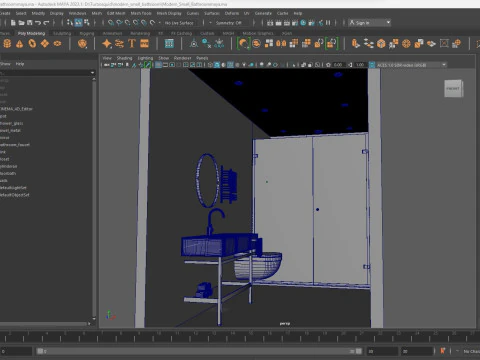The height and width of the screenshot is (360, 480).
Task: Select the polygon plane shelf icon
Action: coord(45,44)
